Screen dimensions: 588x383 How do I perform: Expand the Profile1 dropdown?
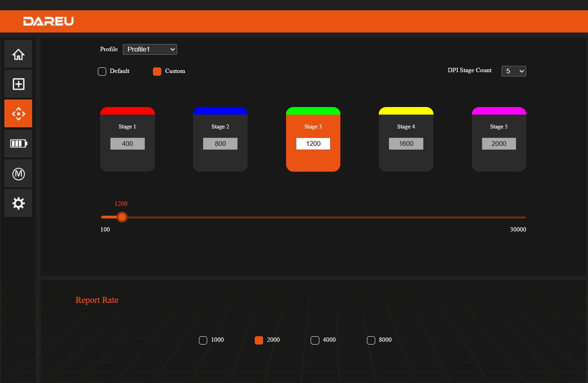pos(150,49)
